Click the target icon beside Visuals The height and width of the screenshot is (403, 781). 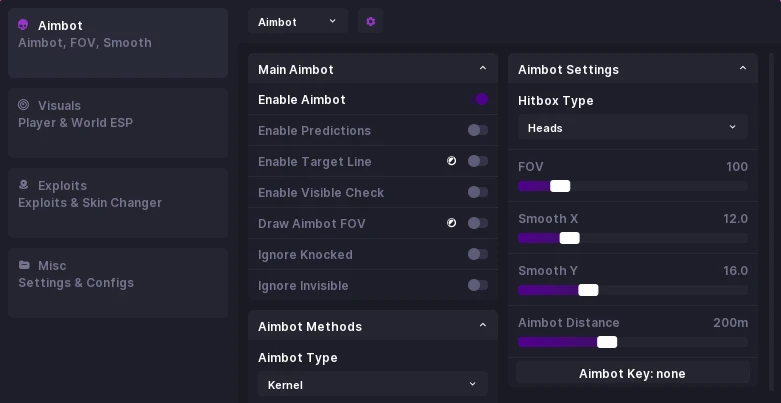point(23,105)
